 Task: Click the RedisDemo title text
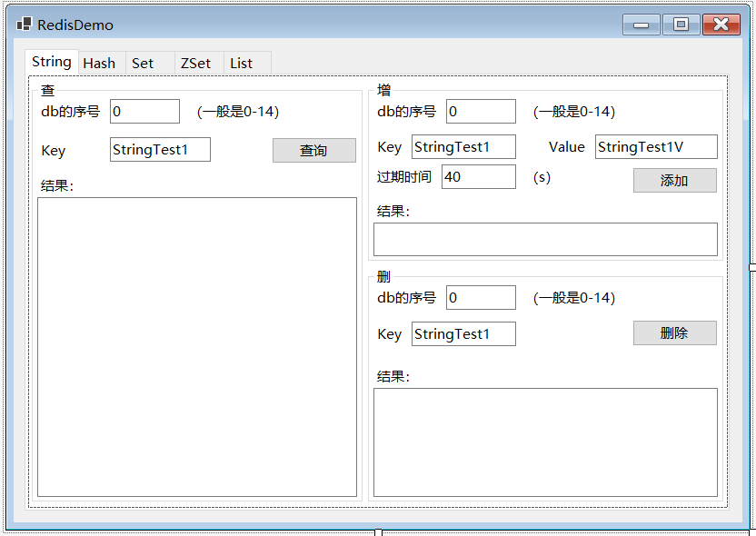[x=75, y=25]
